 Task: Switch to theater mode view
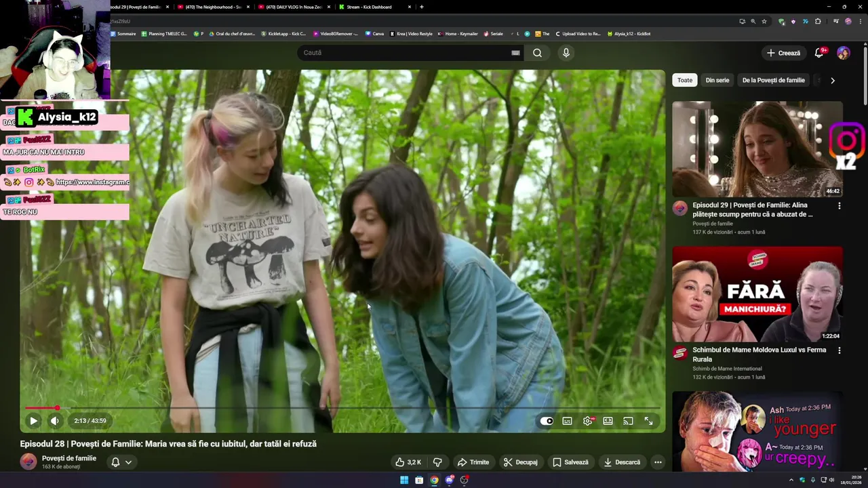coord(608,421)
